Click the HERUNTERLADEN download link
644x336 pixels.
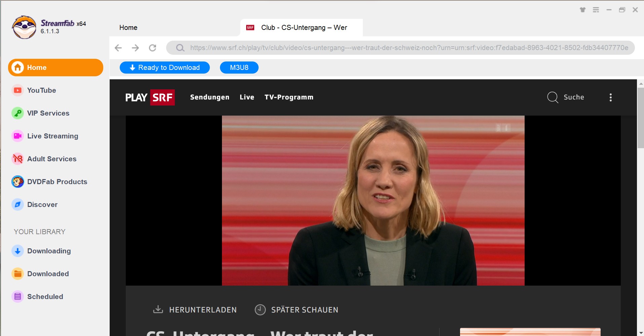pos(195,309)
